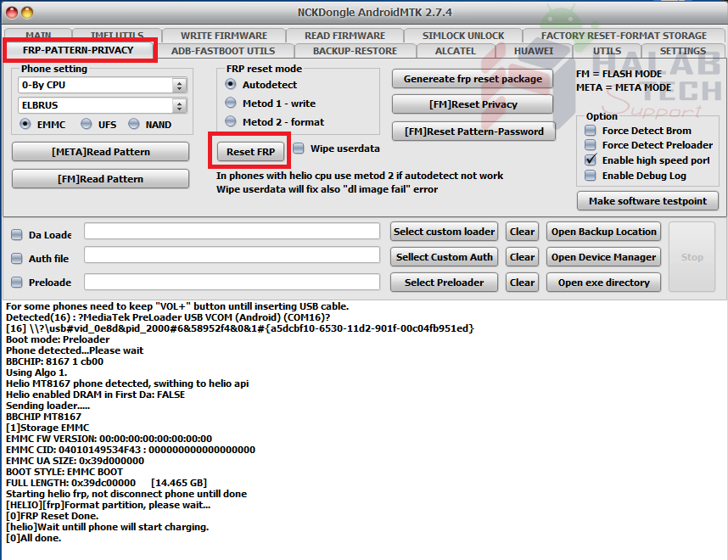The height and width of the screenshot is (560, 728).
Task: Tick the Auth file checkbox
Action: (17, 259)
